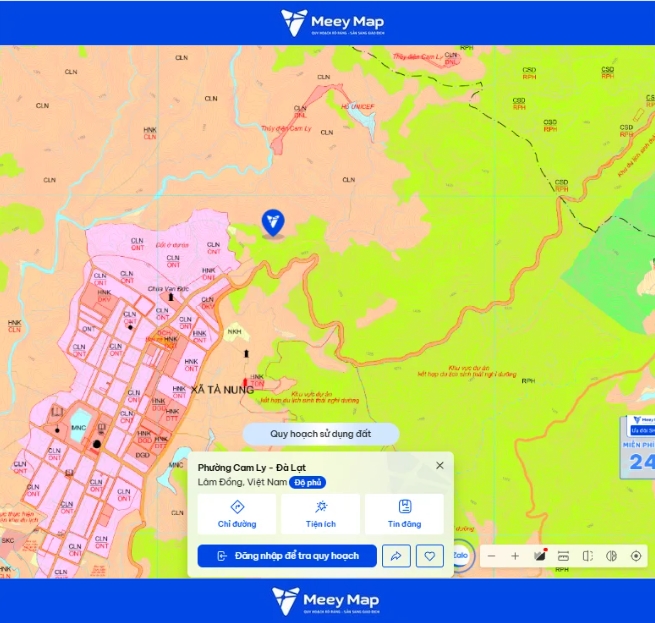This screenshot has width=655, height=623.
Task: Open Zalo chat bubble
Action: click(x=461, y=555)
